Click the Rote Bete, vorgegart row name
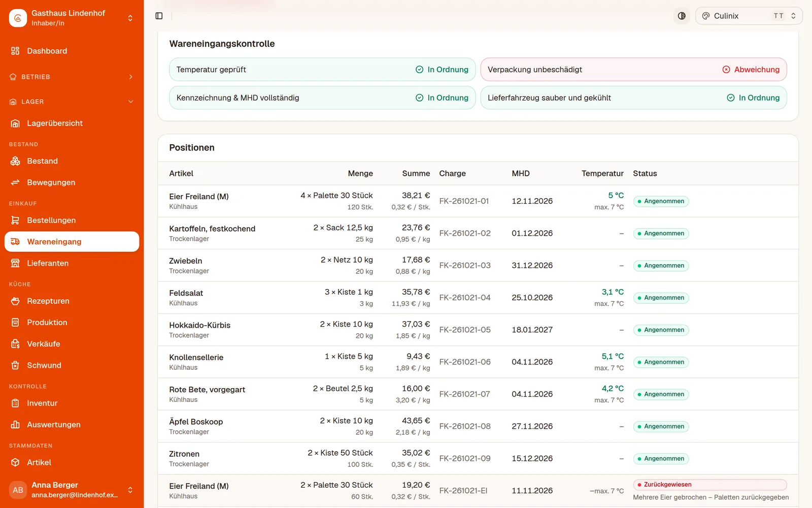Viewport: 812px width, 508px height. click(x=207, y=390)
